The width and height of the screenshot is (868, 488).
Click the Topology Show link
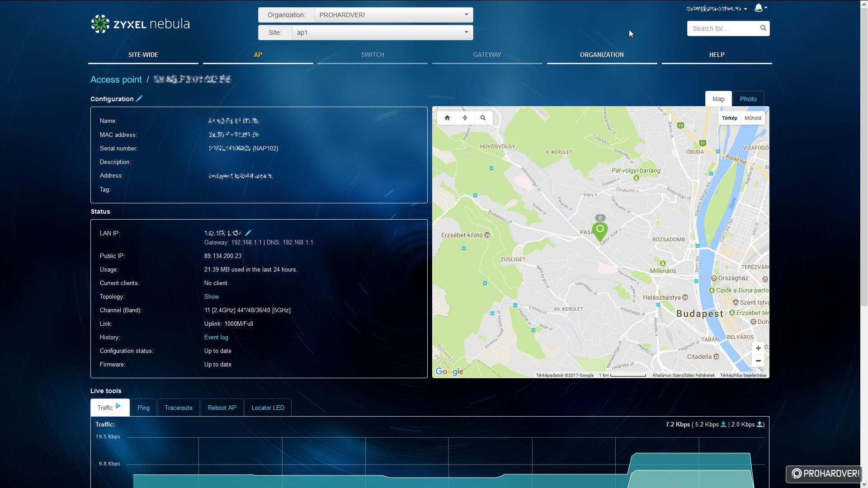coord(212,297)
